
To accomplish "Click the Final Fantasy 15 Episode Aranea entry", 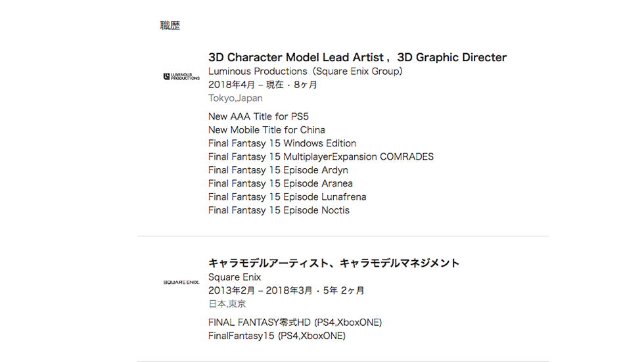I will [x=281, y=183].
